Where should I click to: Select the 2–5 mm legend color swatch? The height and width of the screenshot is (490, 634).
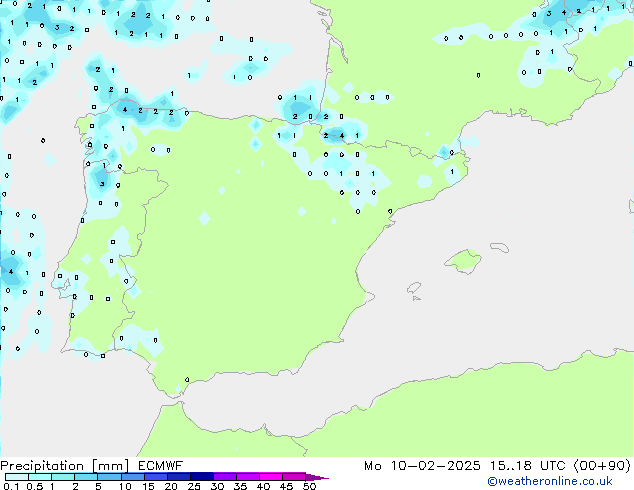click(x=86, y=477)
